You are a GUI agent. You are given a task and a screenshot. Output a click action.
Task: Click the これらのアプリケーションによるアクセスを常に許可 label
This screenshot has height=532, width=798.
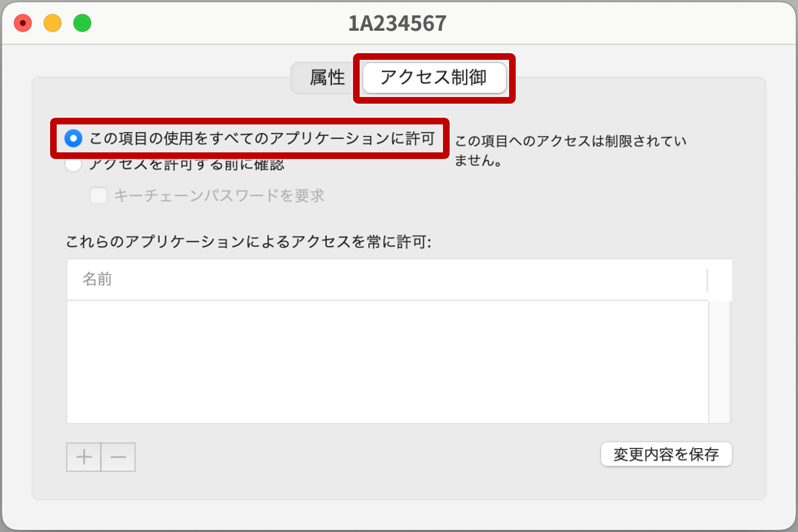point(248,241)
